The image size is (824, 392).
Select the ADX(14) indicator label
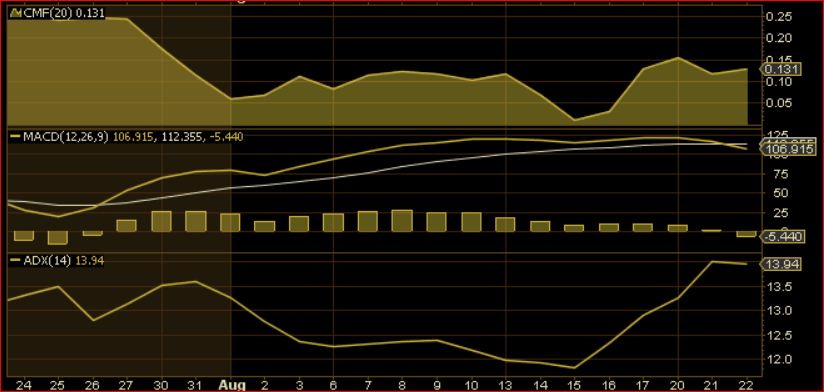[47, 261]
